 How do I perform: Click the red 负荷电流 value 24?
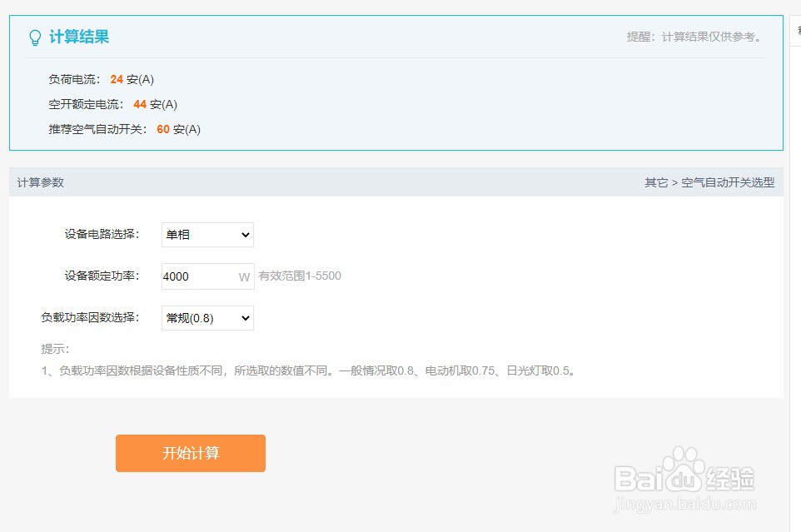coord(117,79)
